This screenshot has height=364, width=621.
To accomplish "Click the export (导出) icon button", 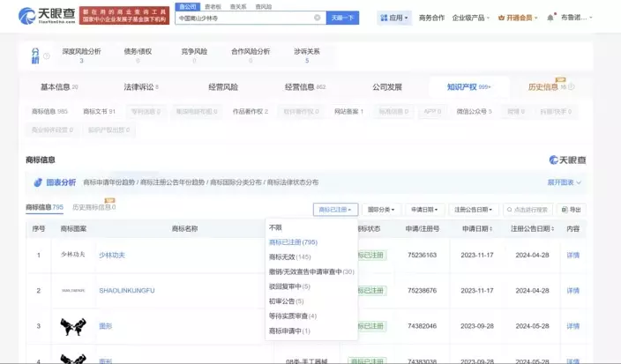I will tap(571, 210).
